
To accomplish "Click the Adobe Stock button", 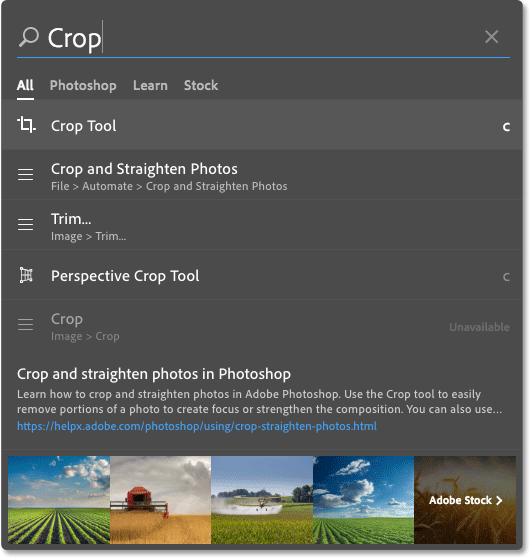I will pos(465,500).
